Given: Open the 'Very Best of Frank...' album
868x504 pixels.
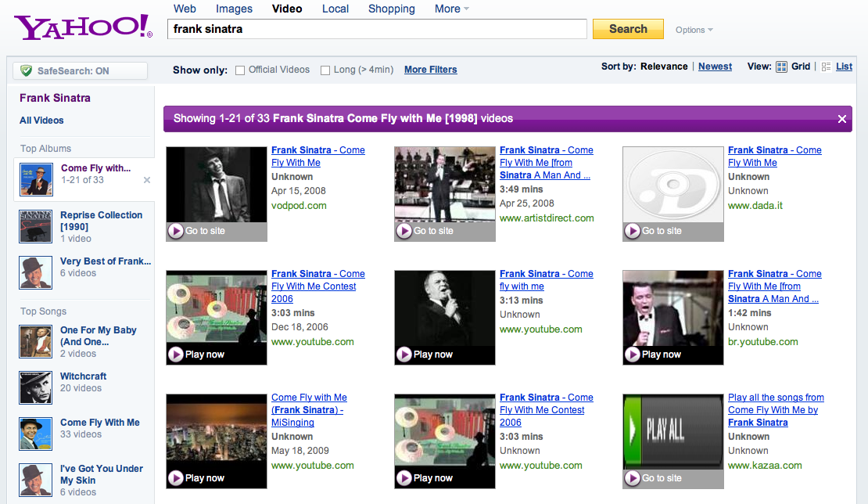Looking at the screenshot, I should pyautogui.click(x=106, y=261).
